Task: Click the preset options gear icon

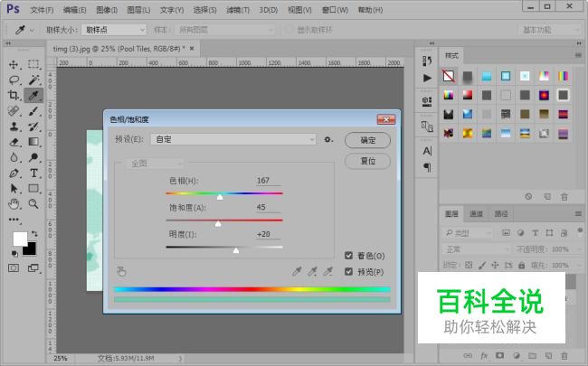Action: (329, 140)
